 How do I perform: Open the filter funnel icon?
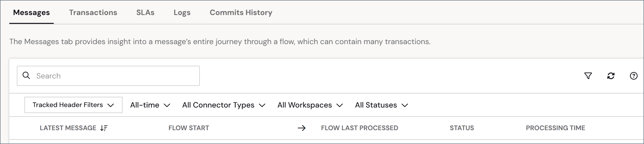tap(588, 76)
